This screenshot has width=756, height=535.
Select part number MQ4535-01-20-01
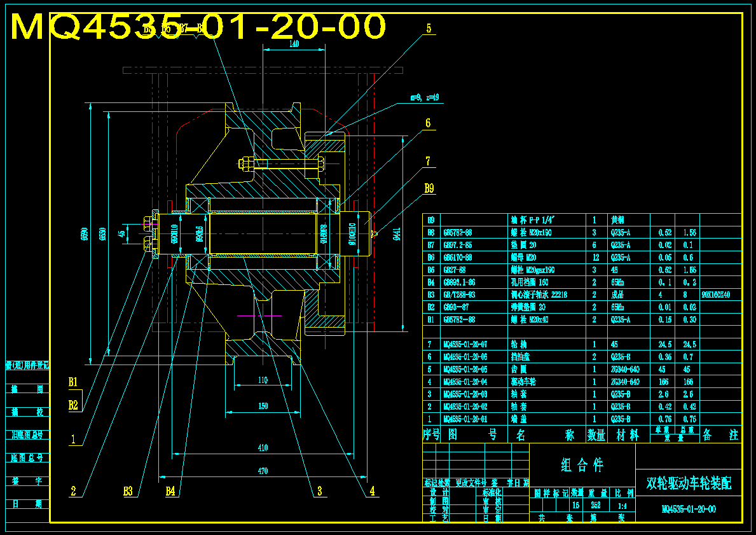click(465, 419)
